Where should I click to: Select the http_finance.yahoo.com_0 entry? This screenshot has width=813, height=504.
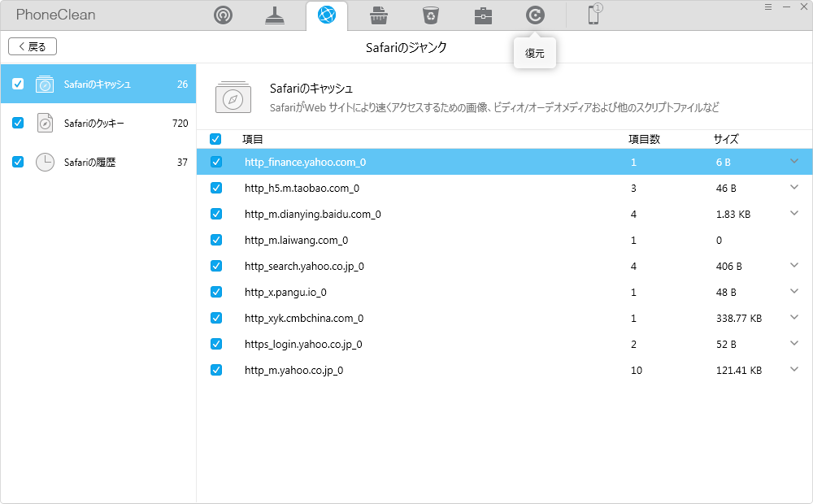pyautogui.click(x=505, y=162)
